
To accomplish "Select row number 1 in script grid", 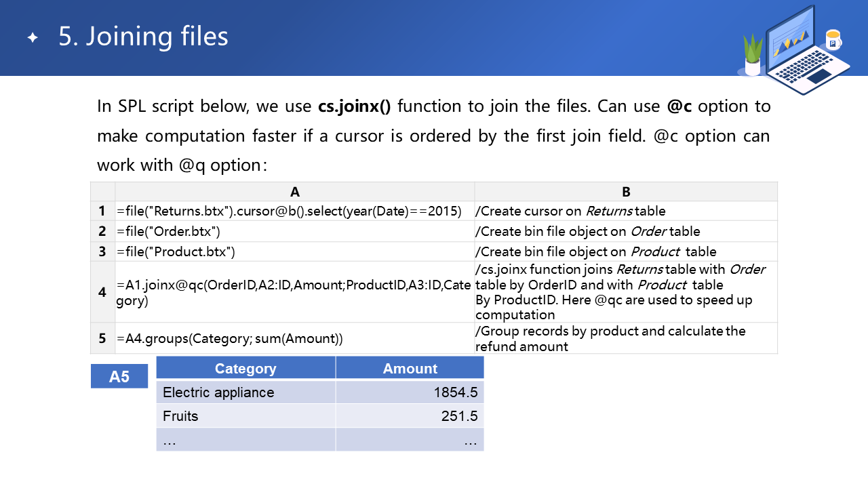I will tap(102, 211).
